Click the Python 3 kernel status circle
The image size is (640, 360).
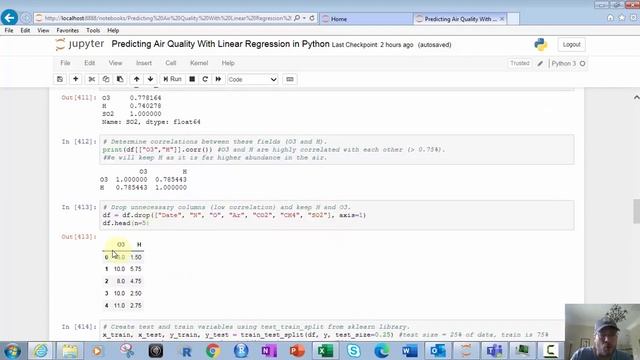(582, 64)
